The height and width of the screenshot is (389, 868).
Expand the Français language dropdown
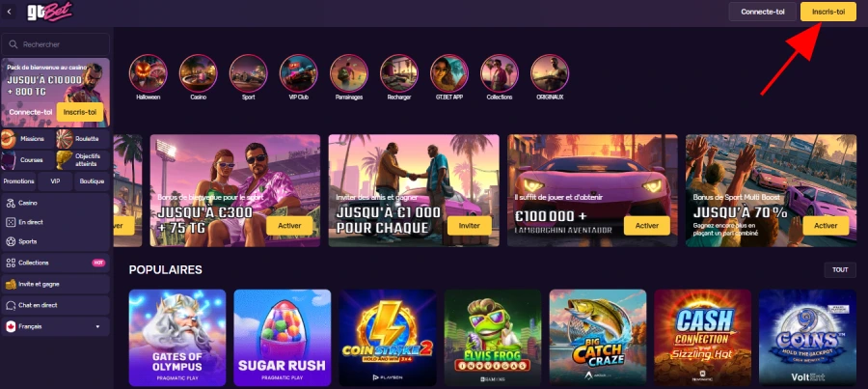click(x=55, y=327)
